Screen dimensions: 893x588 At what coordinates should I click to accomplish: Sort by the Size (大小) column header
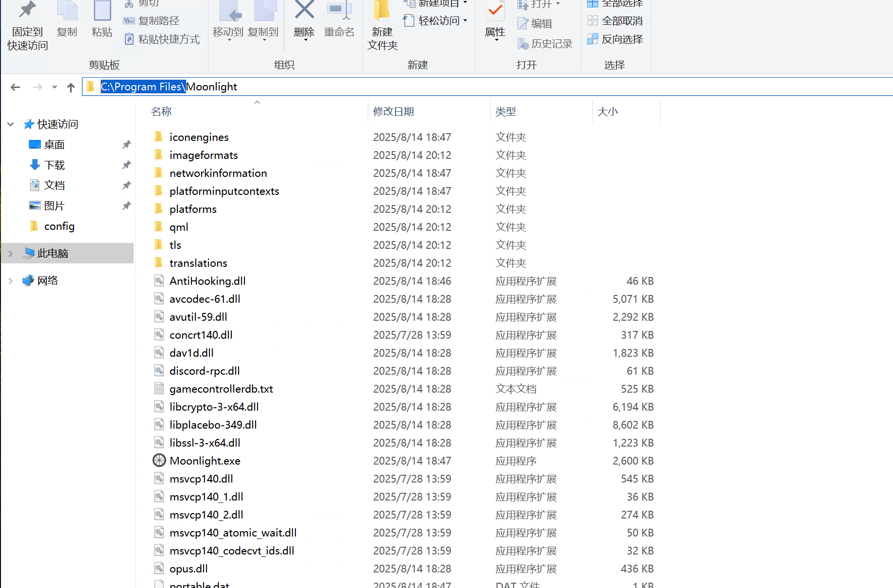[607, 112]
